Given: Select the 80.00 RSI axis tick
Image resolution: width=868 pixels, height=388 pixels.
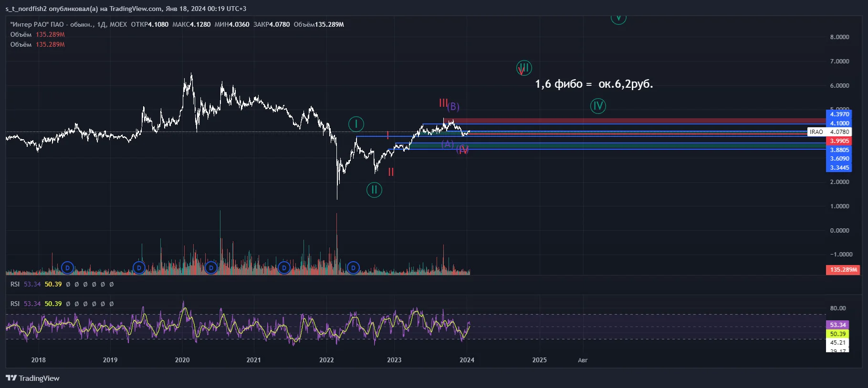Looking at the screenshot, I should point(838,308).
